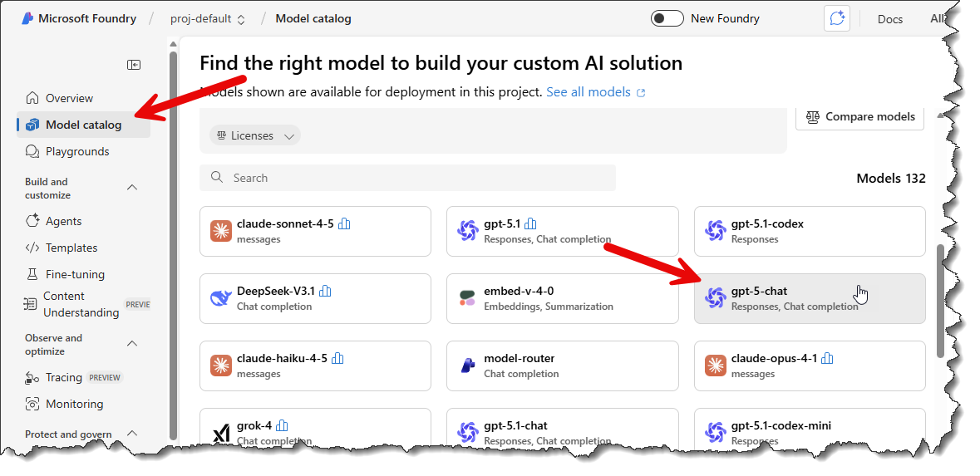The height and width of the screenshot is (476, 980).
Task: Toggle the New Foundry switch
Action: [x=667, y=18]
